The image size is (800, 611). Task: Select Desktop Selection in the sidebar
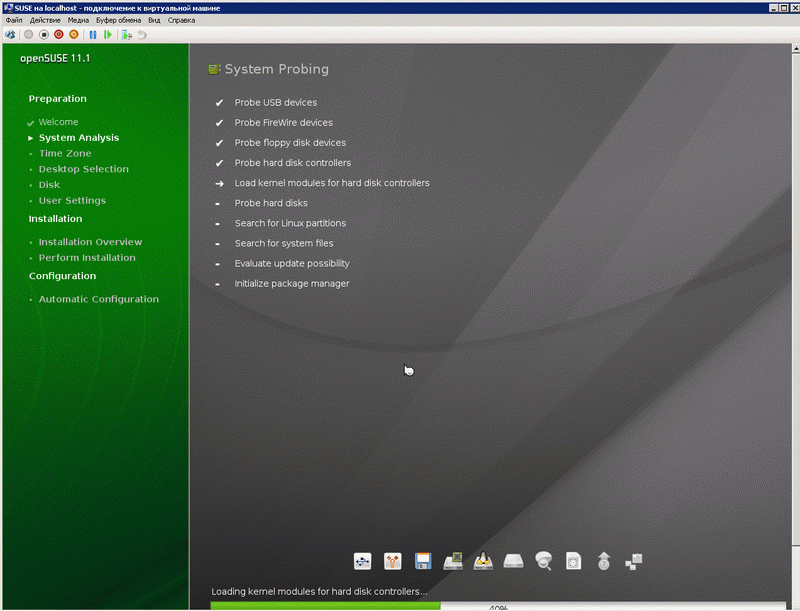(x=84, y=169)
